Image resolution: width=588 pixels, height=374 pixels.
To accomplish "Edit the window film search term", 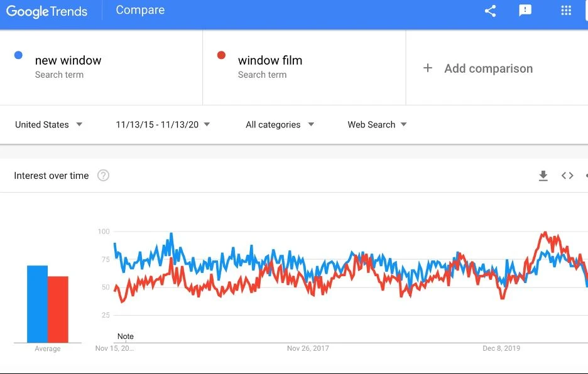I will (270, 60).
